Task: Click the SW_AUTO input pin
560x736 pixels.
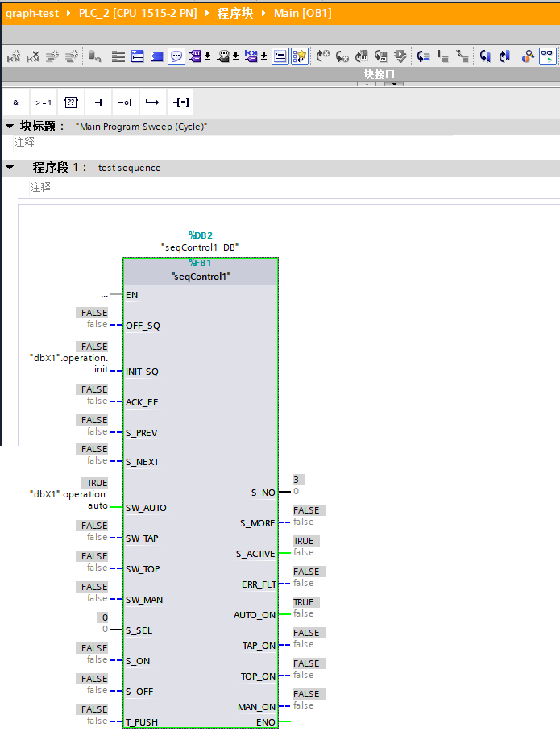Action: [x=146, y=508]
